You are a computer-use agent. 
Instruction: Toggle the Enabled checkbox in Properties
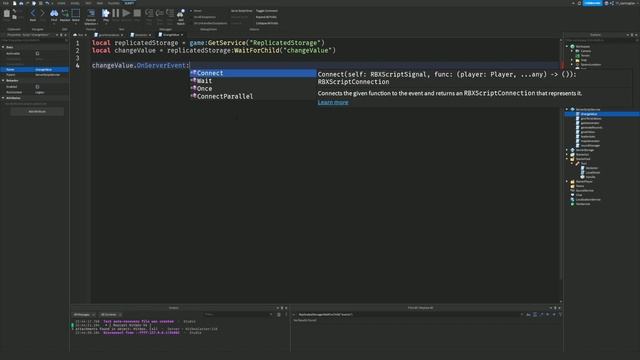click(37, 87)
